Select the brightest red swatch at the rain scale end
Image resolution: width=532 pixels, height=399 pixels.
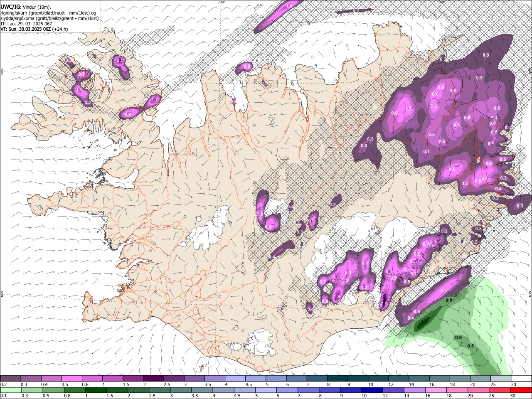point(521,390)
